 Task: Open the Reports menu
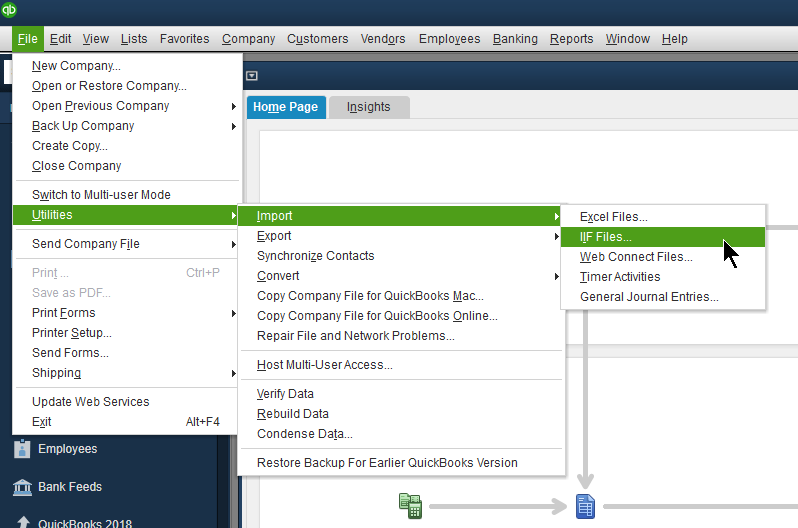tap(572, 39)
